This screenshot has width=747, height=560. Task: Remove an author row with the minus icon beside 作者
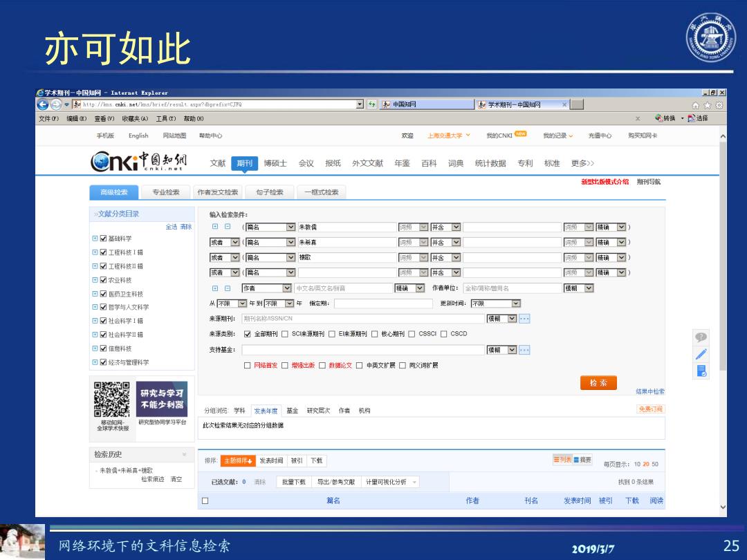(228, 288)
